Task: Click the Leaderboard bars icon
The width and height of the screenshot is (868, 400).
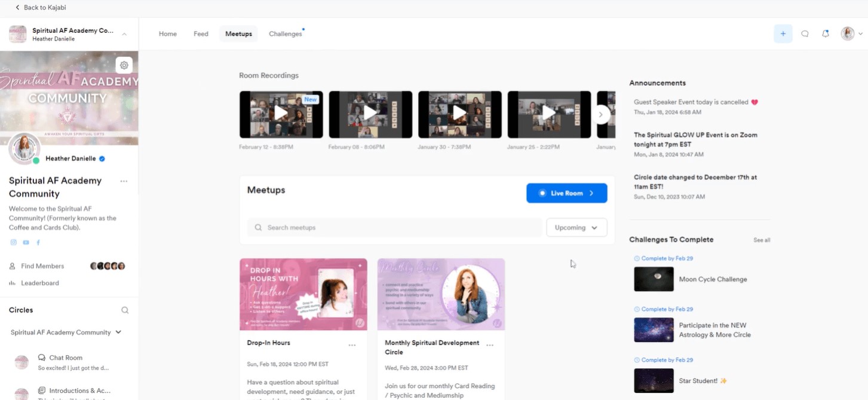Action: (12, 283)
